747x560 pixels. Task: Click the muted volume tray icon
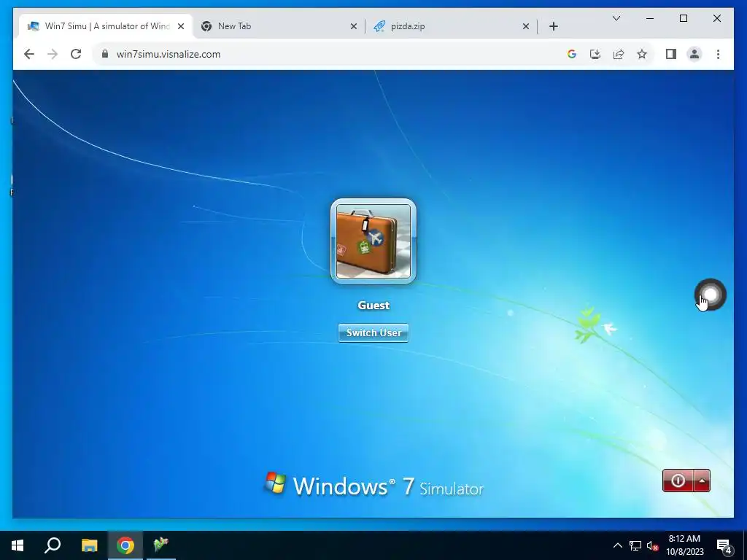point(652,545)
